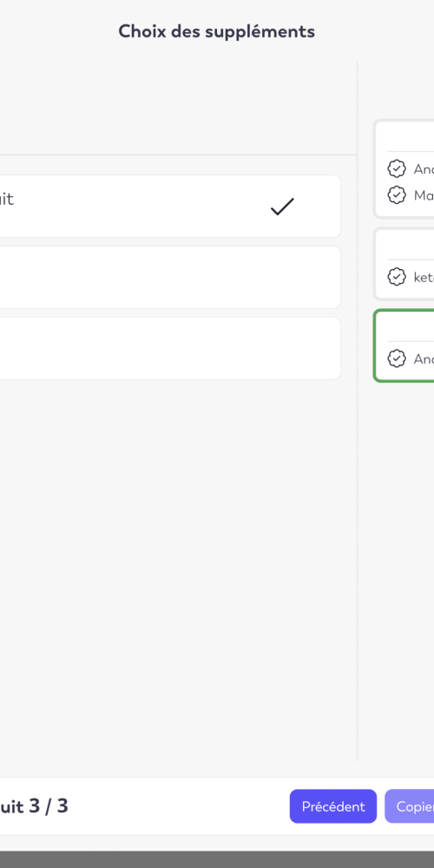Select the 'ket' supplement entry text
Viewport: 434px width, 868px height.
(x=424, y=278)
